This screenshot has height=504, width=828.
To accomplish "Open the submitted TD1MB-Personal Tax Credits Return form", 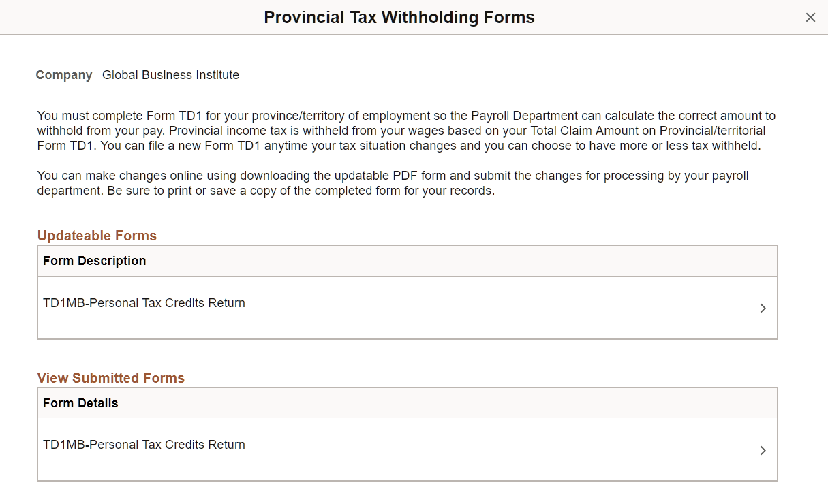I will 144,444.
